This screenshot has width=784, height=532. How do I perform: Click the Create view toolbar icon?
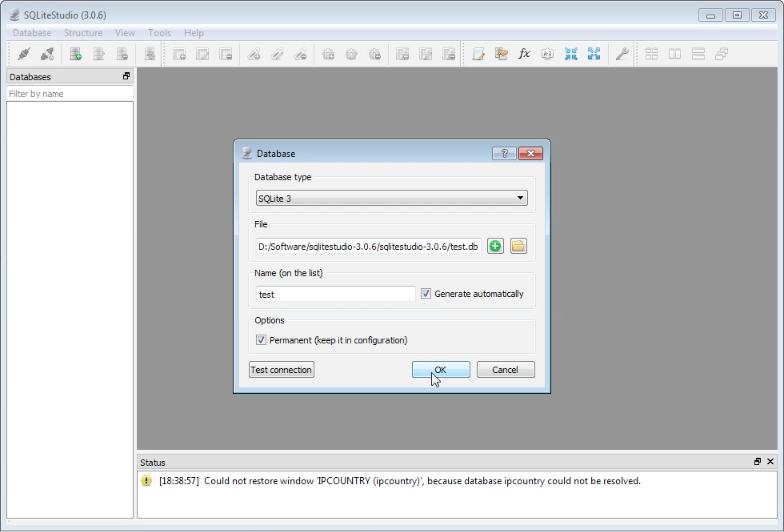click(x=402, y=54)
